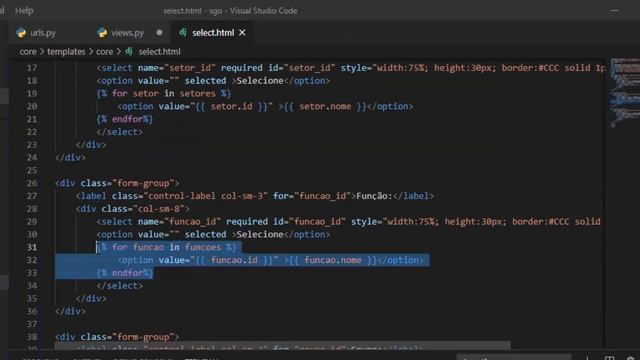Screen dimensions: 640x360
Task: Click line number 37 in gutter
Action: point(32,324)
